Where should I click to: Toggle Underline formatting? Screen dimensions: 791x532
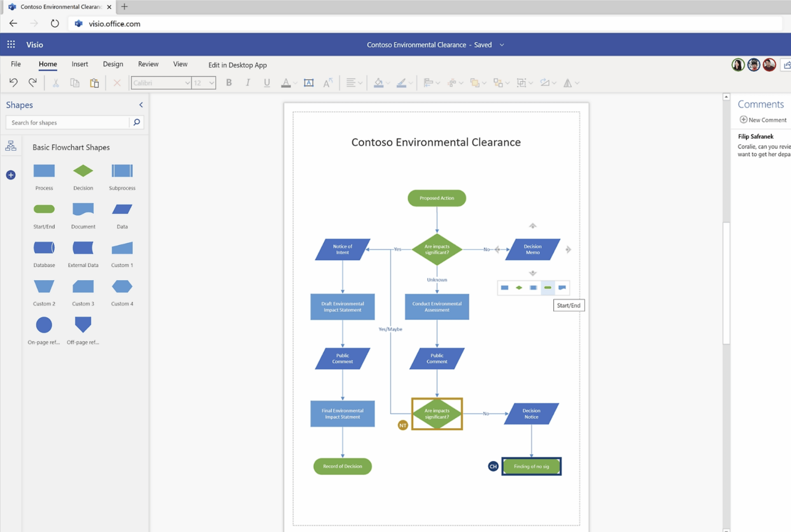tap(267, 83)
